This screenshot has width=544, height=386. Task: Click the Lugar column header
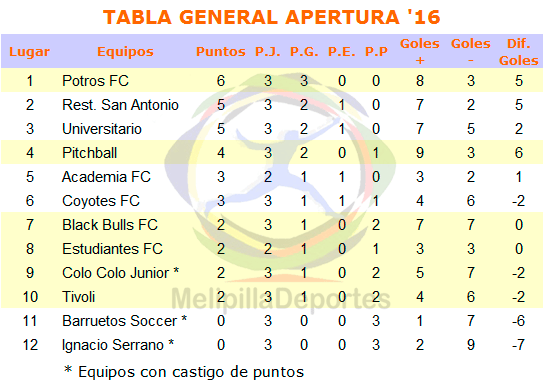click(x=29, y=52)
